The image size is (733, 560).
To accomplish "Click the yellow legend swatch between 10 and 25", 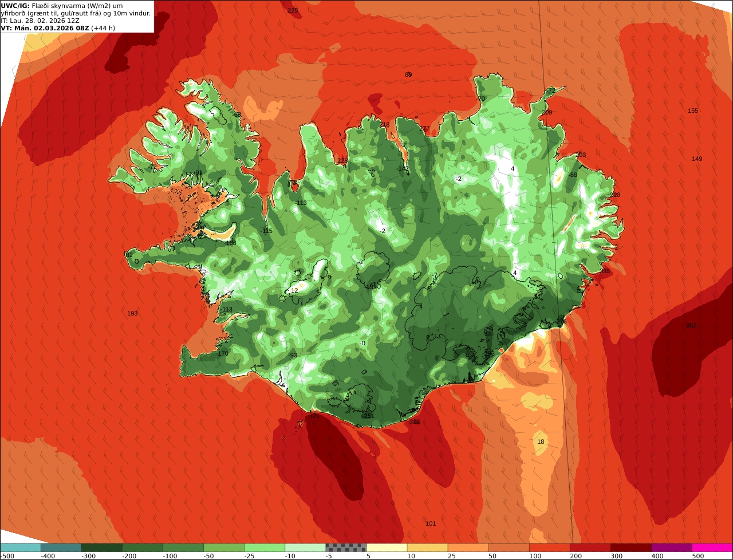I will pyautogui.click(x=428, y=547).
